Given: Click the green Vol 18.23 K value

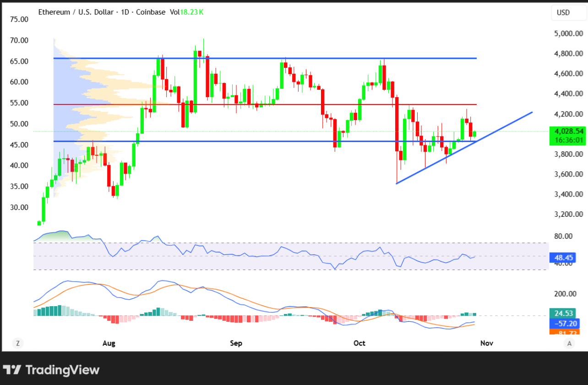Looking at the screenshot, I should (191, 12).
